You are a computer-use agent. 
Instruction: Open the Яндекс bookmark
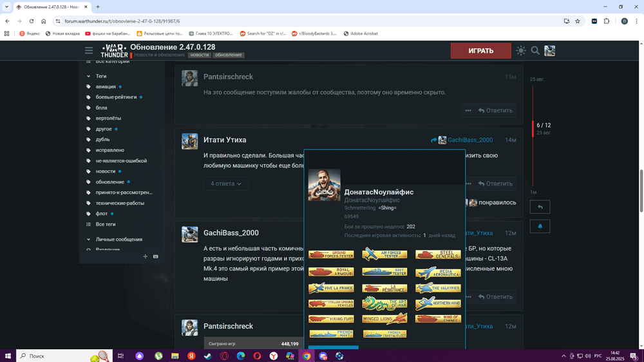click(x=30, y=33)
